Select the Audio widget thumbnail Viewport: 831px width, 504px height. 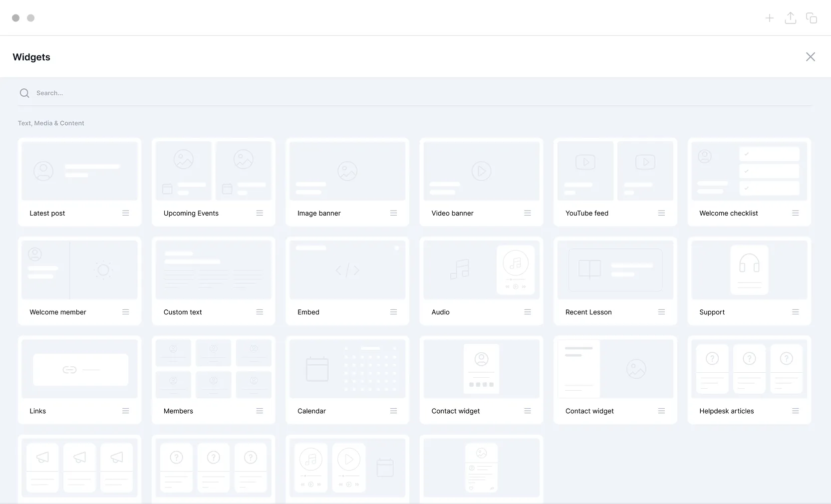[x=481, y=270]
